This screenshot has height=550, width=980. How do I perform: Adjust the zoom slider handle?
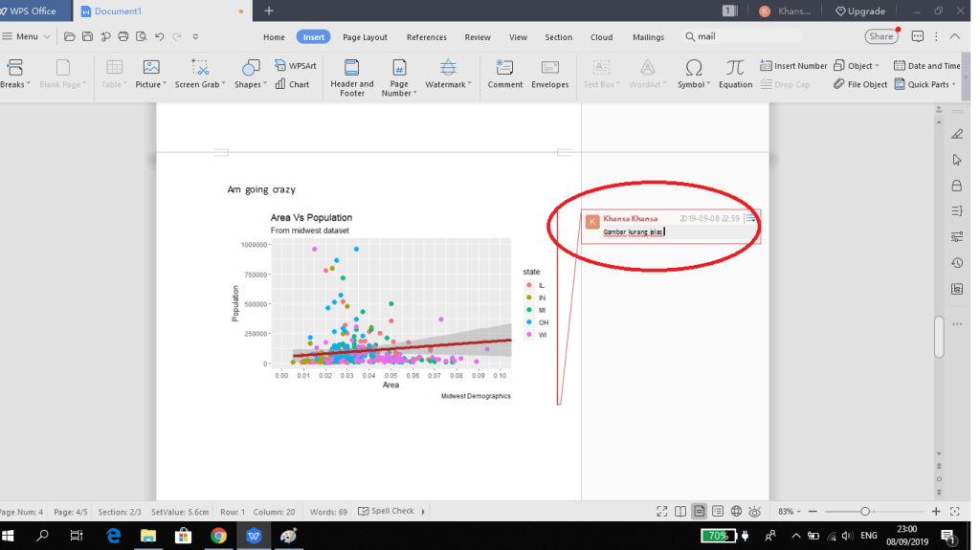pos(865,511)
